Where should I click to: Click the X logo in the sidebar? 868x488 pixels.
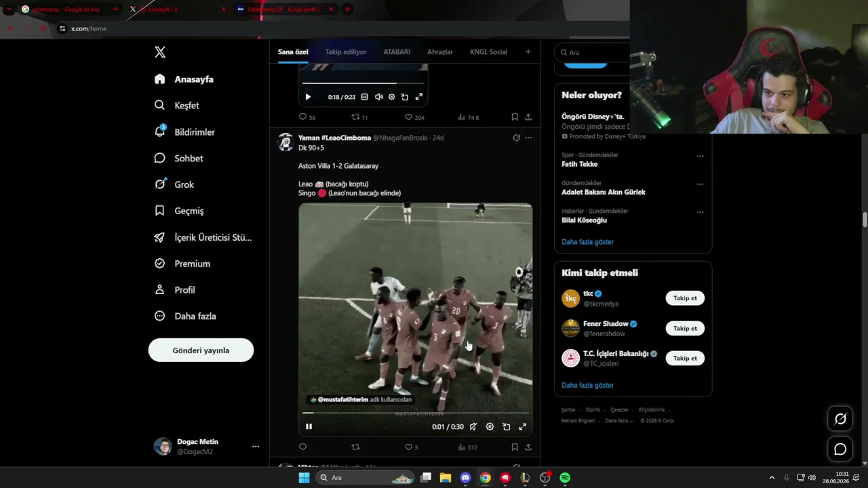[x=160, y=52]
